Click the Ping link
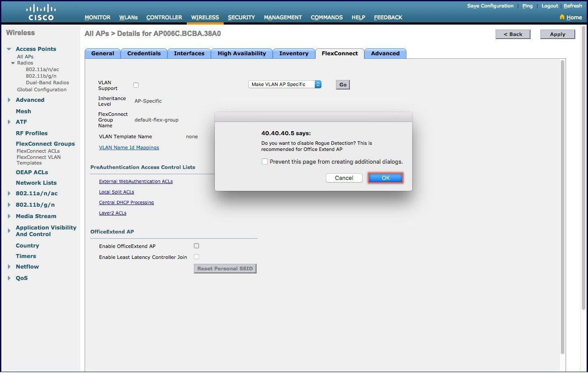 click(x=527, y=6)
